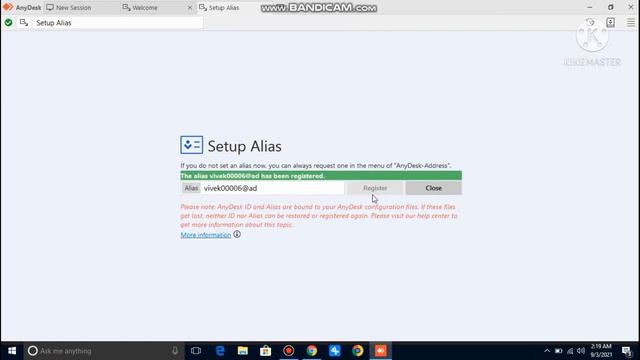Click the red record app taskbar icon
The height and width of the screenshot is (360, 640).
(289, 351)
